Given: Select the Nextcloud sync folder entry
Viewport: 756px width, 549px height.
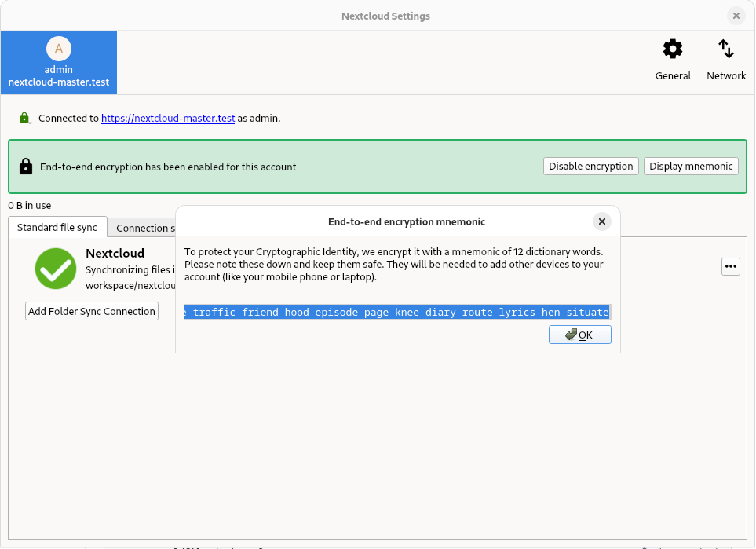Looking at the screenshot, I should pos(115,254).
